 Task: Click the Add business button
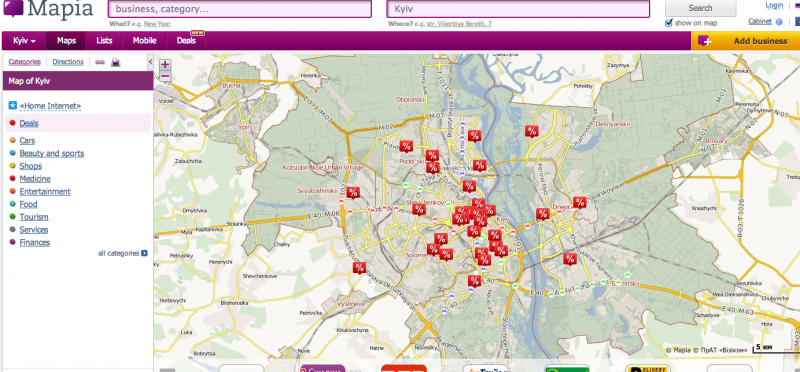click(x=746, y=41)
